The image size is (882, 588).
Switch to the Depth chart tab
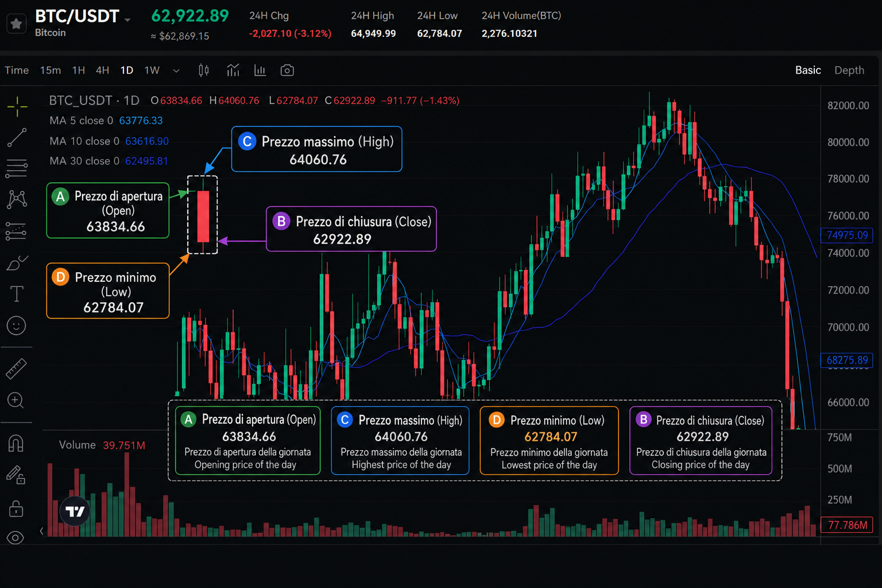(x=849, y=70)
